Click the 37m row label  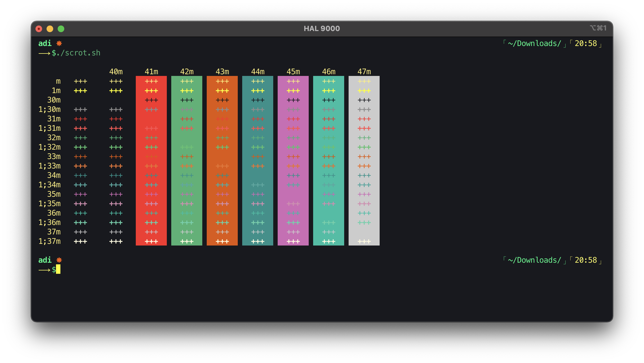pyautogui.click(x=54, y=232)
